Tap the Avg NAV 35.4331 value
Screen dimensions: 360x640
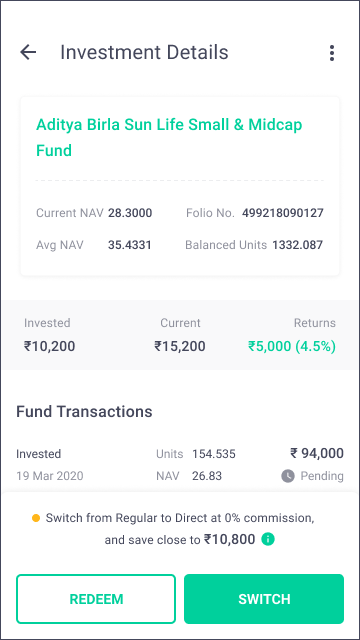[x=129, y=245]
